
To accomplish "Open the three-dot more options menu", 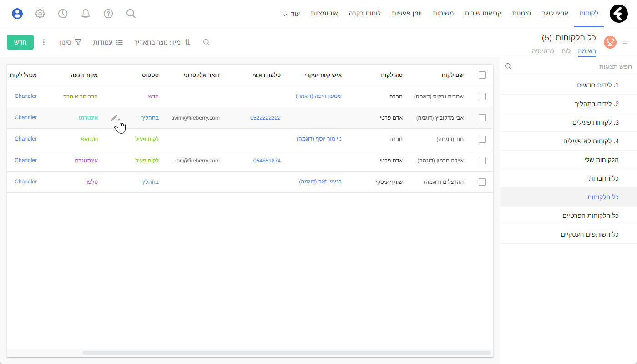I will pos(44,42).
